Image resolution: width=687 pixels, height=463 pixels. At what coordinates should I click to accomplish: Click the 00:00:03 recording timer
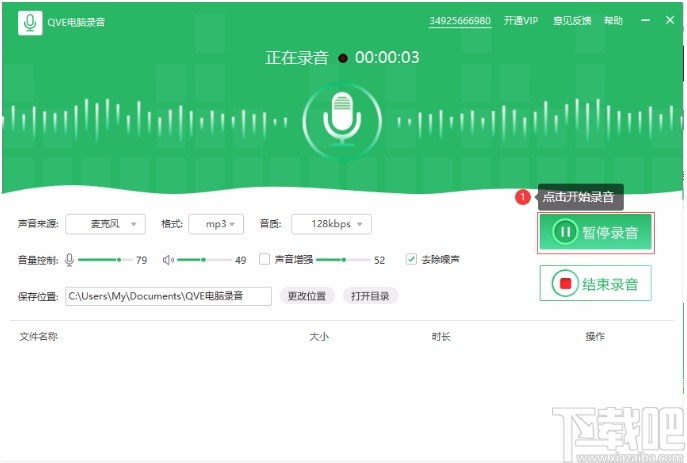387,57
